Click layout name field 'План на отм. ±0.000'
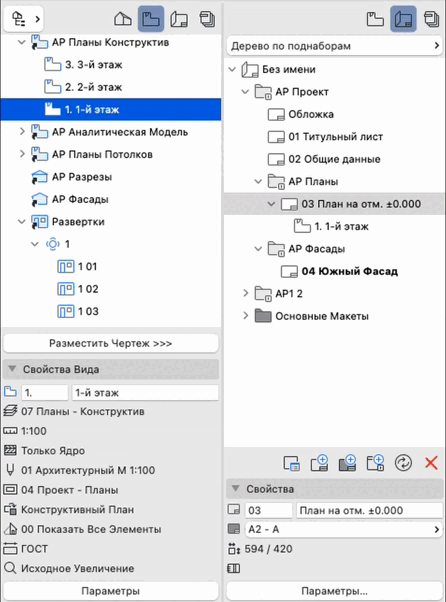The height and width of the screenshot is (602, 446). 370,510
